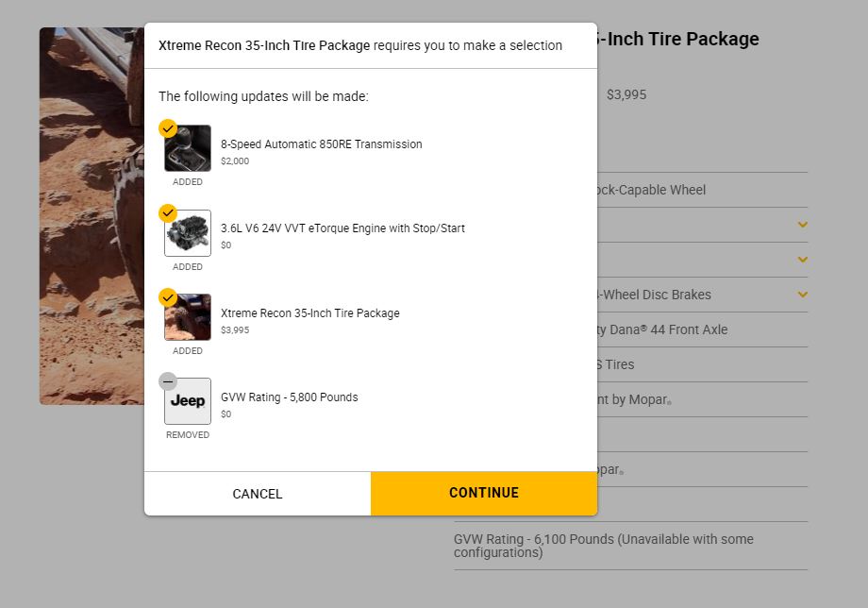Click the V6 engine thumbnail image

(188, 233)
